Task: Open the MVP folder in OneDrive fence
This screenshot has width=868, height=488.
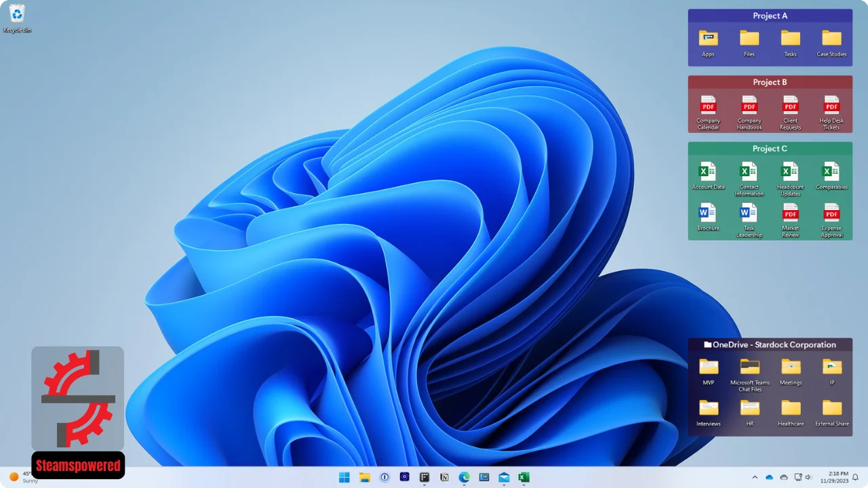Action: coord(709,372)
